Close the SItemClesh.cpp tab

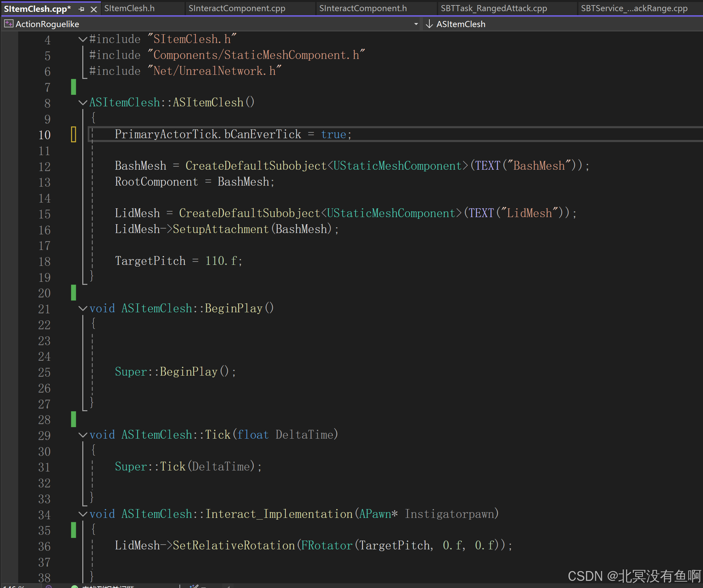pos(94,9)
